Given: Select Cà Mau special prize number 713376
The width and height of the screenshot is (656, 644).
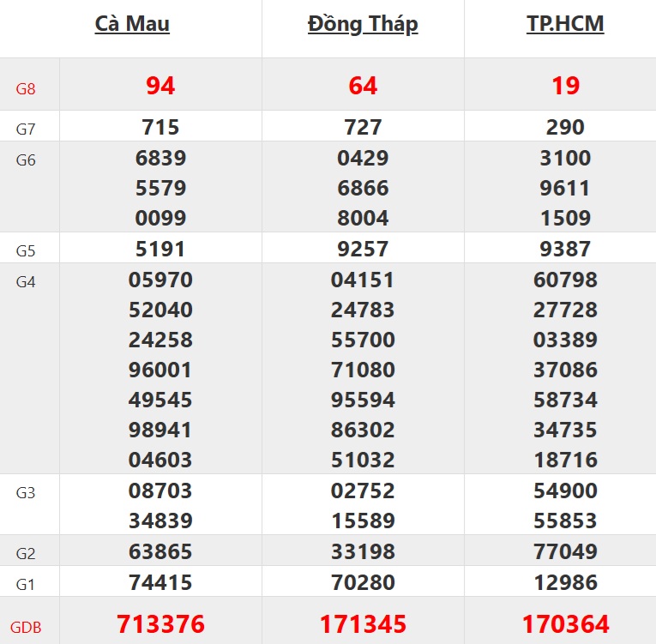Looking at the screenshot, I should coord(160,624).
